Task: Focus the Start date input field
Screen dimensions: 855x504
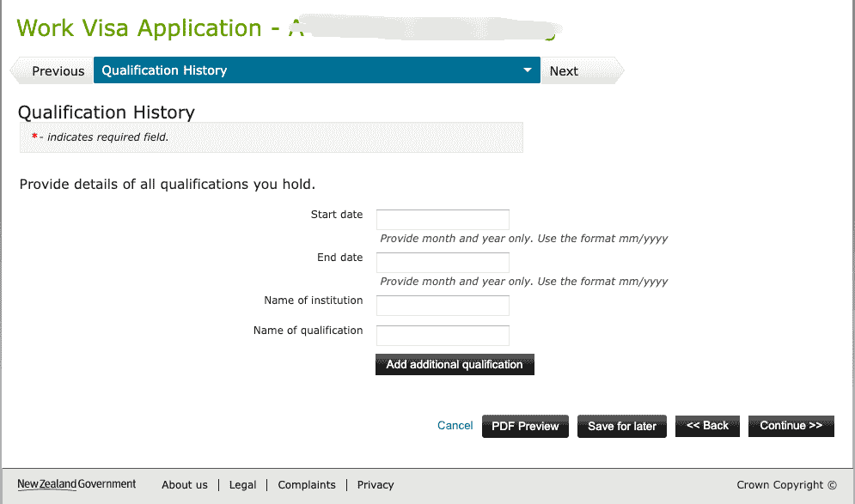Action: pos(443,220)
